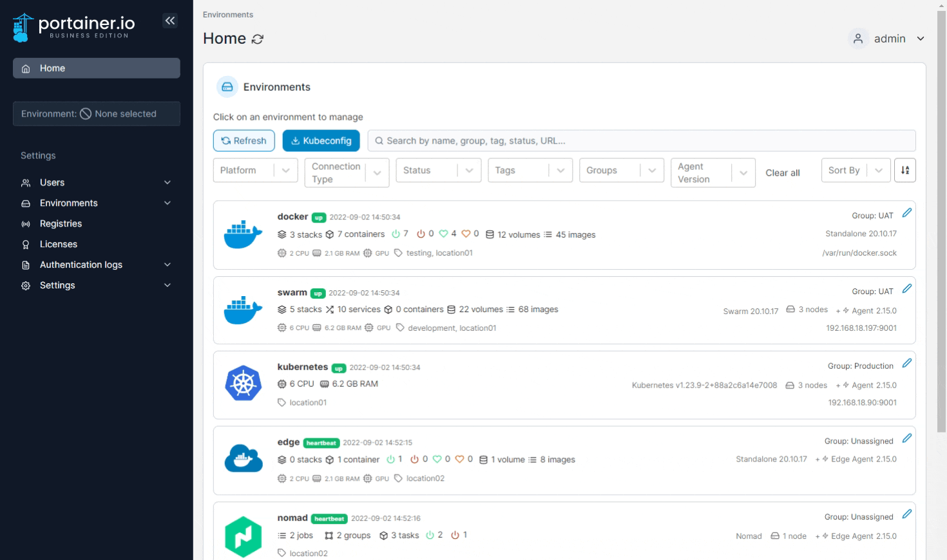Open the edge environment by name
The width and height of the screenshot is (947, 560).
click(288, 442)
